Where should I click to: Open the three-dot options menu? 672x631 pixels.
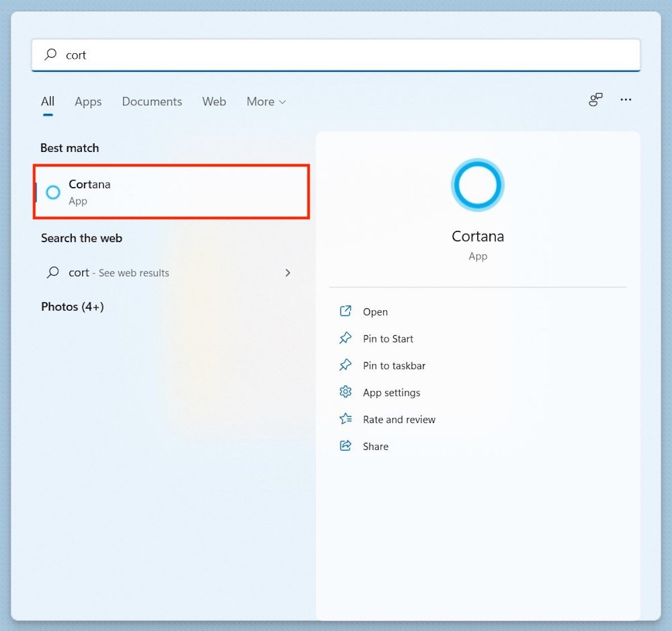coord(626,100)
